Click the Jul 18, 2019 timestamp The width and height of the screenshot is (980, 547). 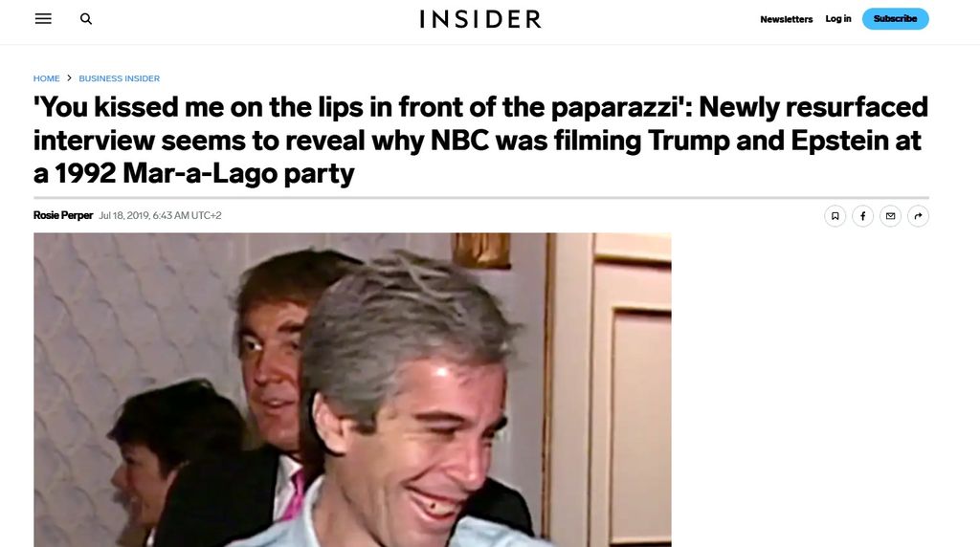coord(160,215)
